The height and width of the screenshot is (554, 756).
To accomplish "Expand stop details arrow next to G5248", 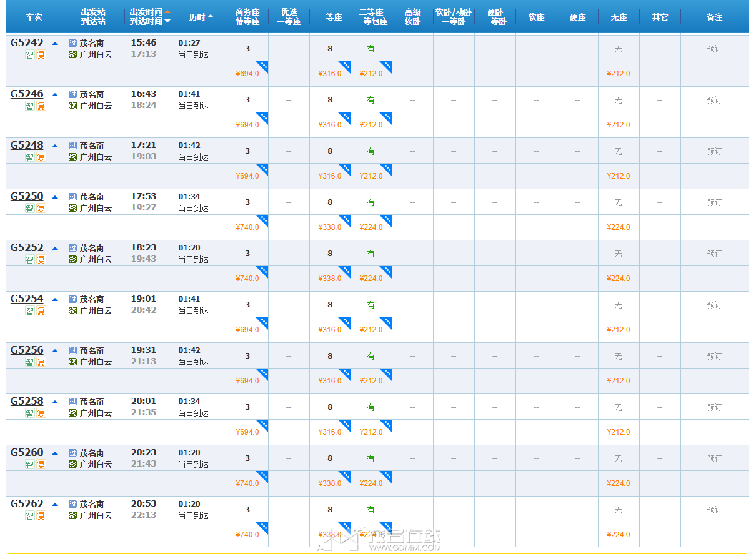I will [55, 146].
